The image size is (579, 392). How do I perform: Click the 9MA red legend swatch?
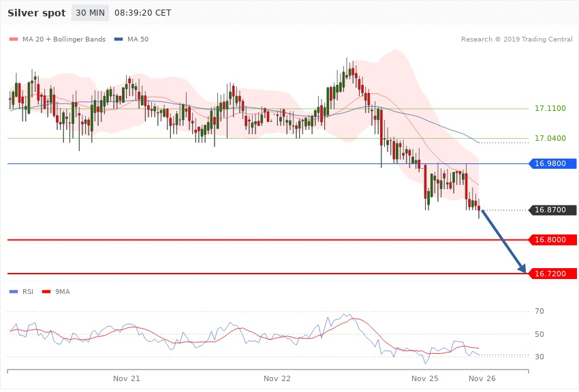point(47,291)
